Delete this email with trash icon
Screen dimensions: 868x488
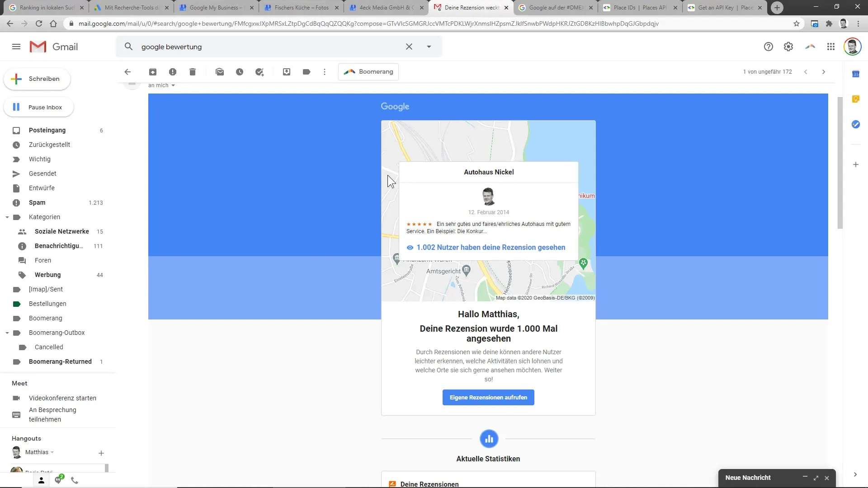(193, 72)
